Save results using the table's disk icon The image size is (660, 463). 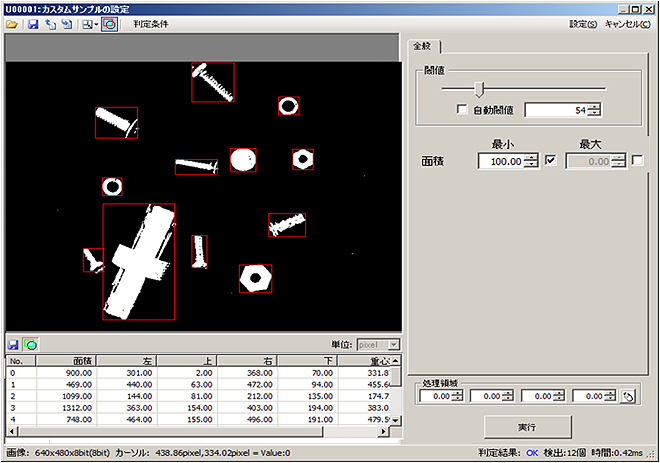tap(14, 344)
